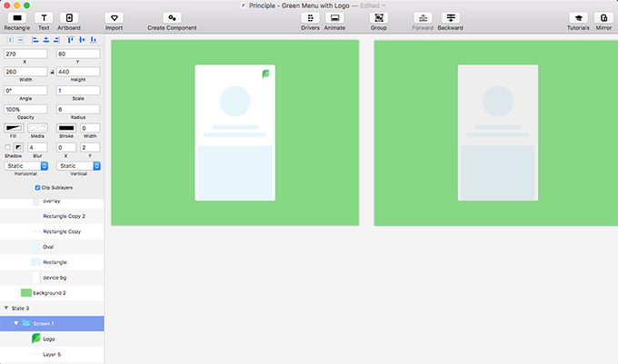Click the Fill color swatch
Image resolution: width=618 pixels, height=364 pixels.
[15, 128]
